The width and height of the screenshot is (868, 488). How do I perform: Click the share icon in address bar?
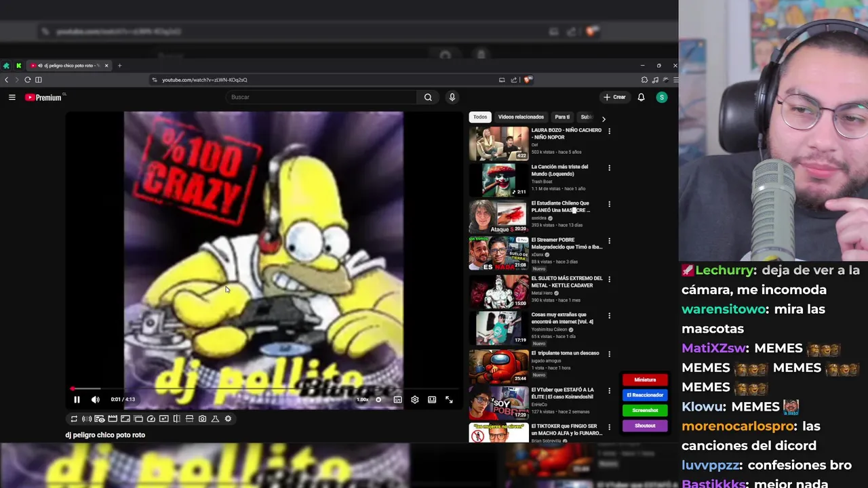point(514,80)
